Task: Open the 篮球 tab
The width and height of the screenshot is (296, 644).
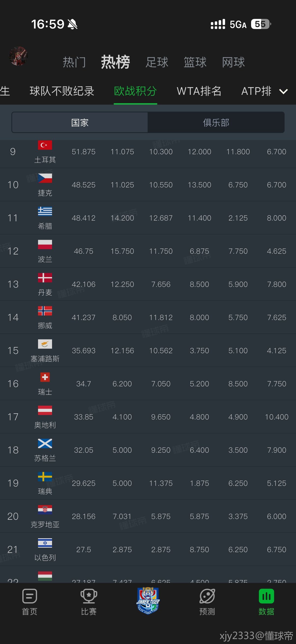Action: (x=195, y=62)
